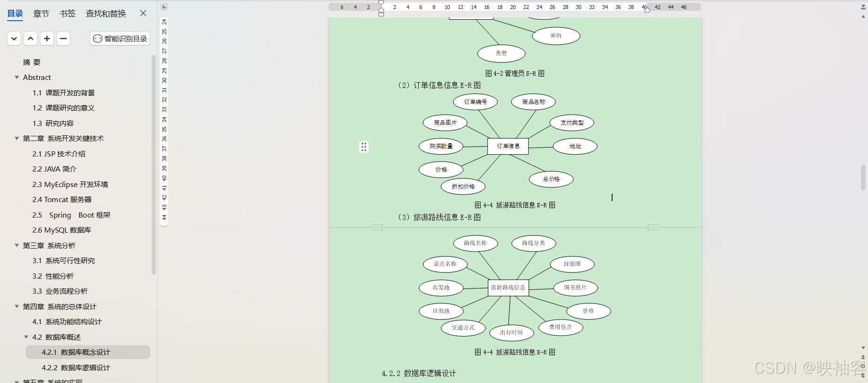The height and width of the screenshot is (383, 868).
Task: Go to 2.5 Spring Boot 框架
Action: 71,215
